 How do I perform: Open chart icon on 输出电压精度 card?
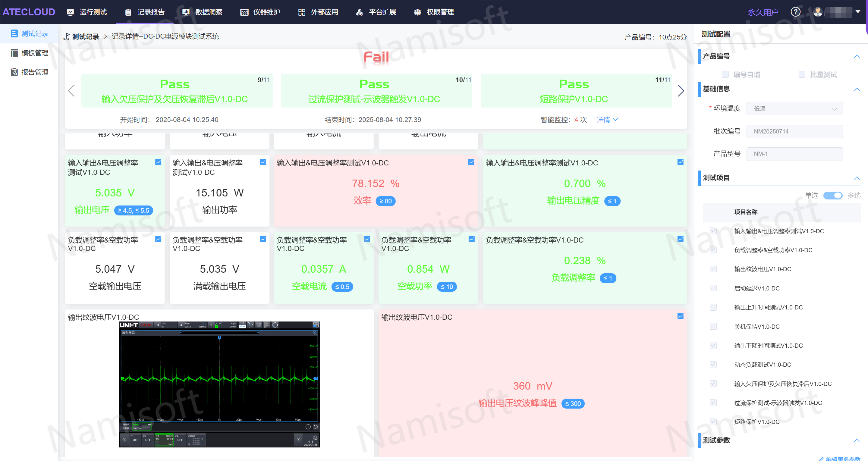tap(680, 162)
